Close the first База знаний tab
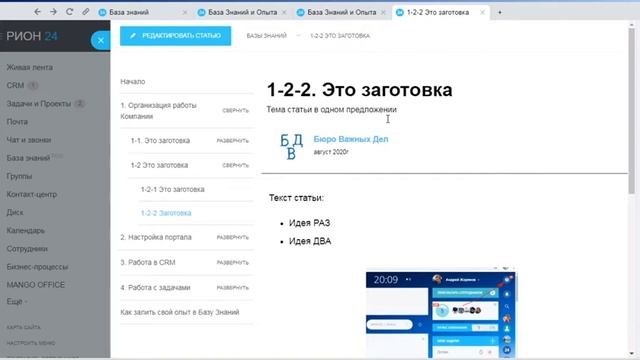Viewport: 640px width, 360px height. click(x=185, y=12)
